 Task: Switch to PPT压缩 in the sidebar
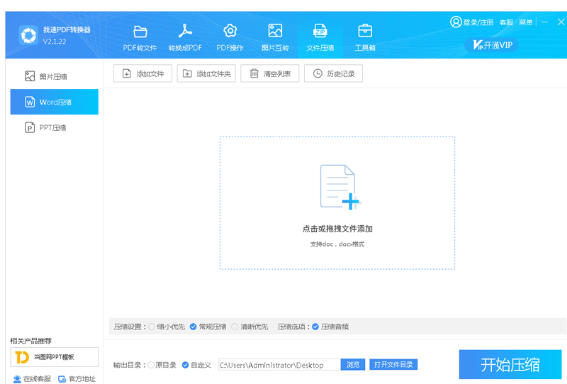54,128
